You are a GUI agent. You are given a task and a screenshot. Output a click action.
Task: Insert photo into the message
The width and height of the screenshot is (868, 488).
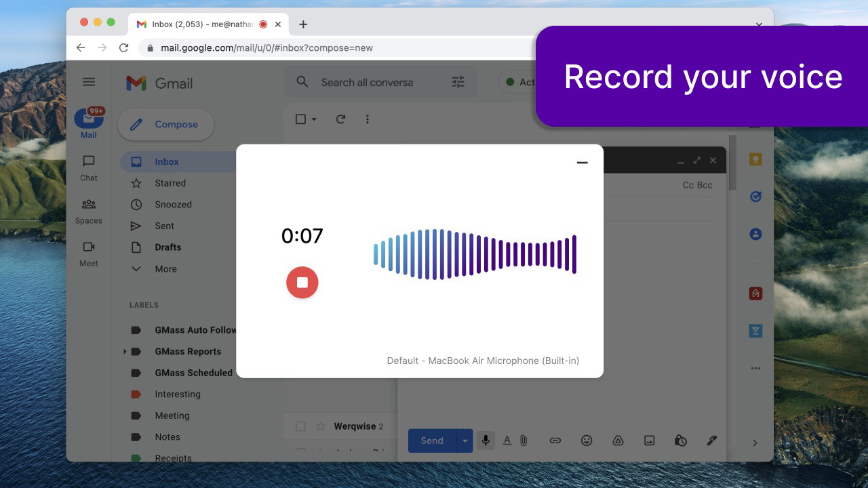coord(649,441)
